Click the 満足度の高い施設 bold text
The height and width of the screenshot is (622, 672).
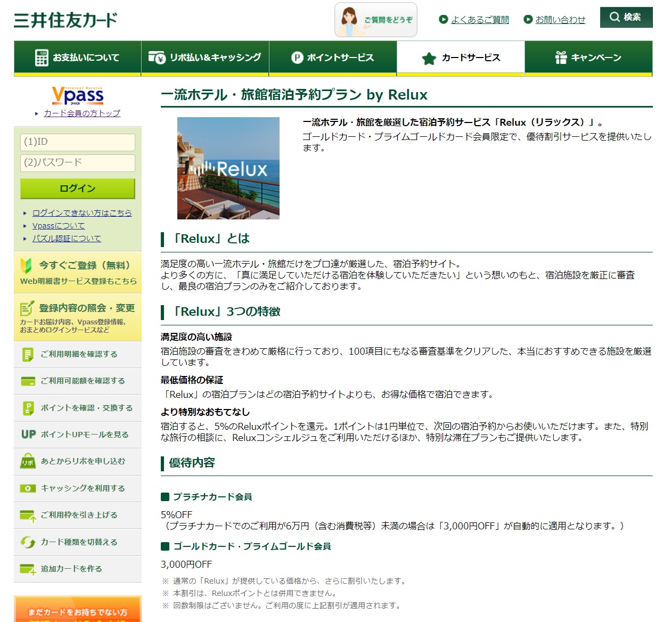coord(196,337)
